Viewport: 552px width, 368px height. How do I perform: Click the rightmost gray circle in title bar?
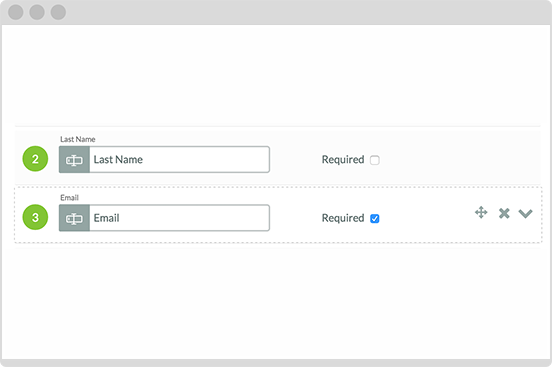click(58, 12)
